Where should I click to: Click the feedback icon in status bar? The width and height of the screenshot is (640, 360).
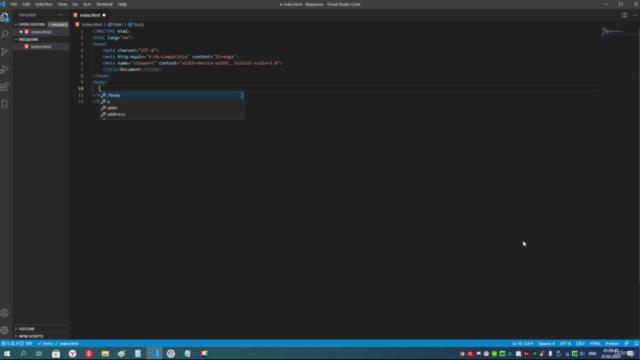click(x=627, y=344)
